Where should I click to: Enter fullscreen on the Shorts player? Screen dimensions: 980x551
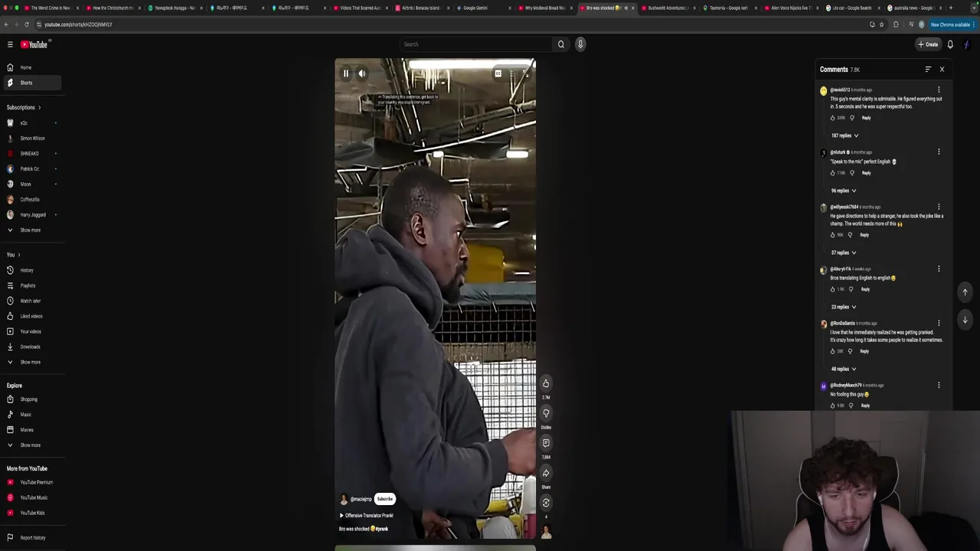525,73
